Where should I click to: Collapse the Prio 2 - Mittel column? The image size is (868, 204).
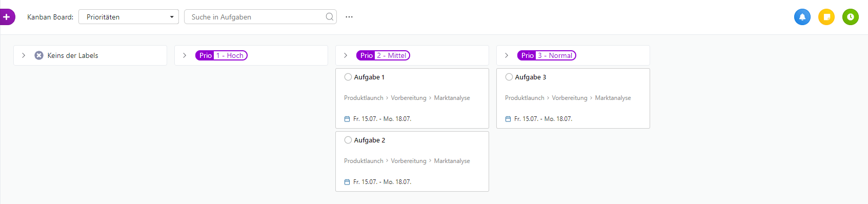(x=346, y=55)
